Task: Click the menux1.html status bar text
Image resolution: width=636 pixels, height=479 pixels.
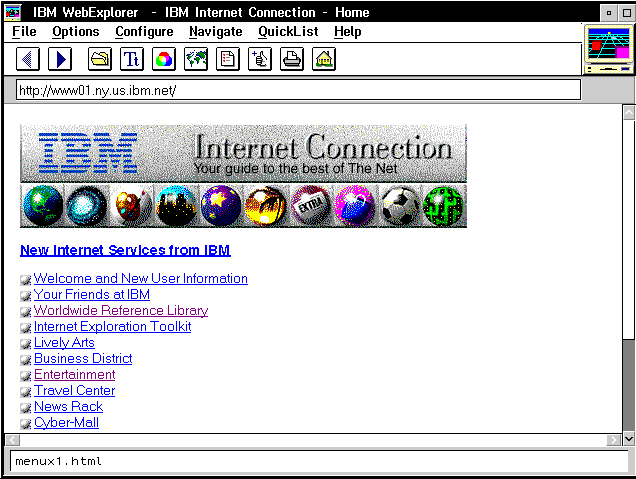Action: pyautogui.click(x=58, y=462)
